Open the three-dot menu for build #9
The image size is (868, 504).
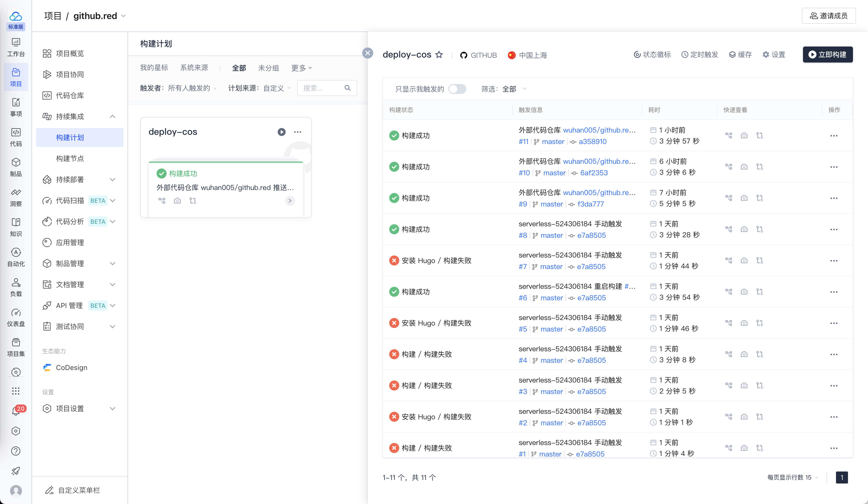pos(833,198)
